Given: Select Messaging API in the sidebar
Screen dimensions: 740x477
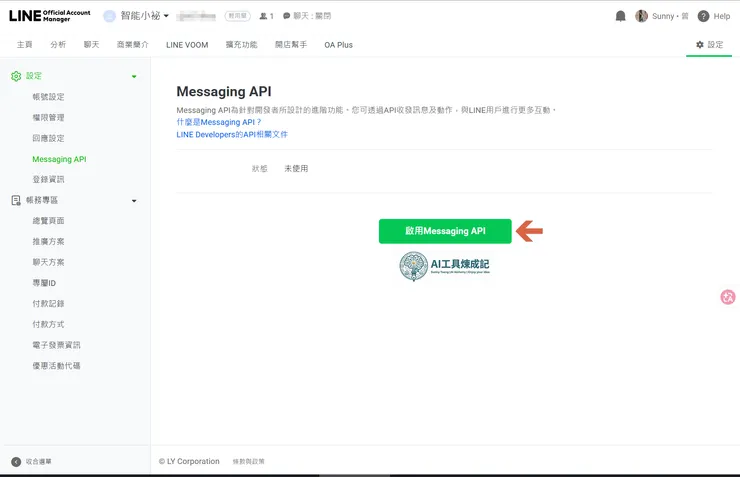Looking at the screenshot, I should coord(59,159).
